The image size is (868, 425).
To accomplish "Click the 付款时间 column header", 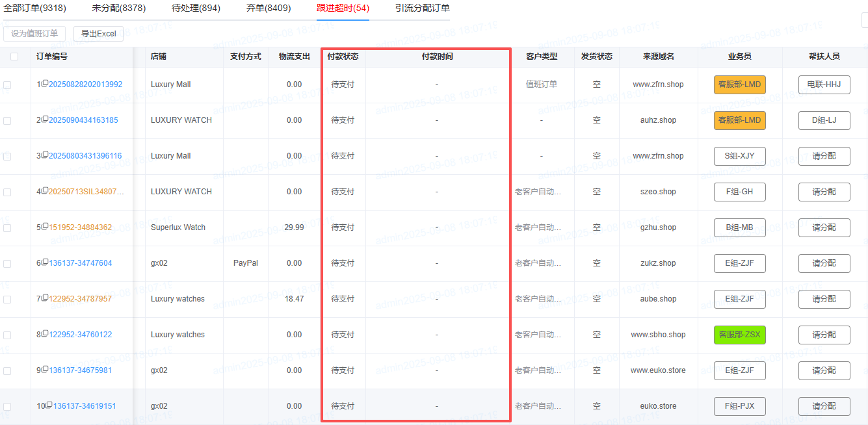I will point(437,57).
